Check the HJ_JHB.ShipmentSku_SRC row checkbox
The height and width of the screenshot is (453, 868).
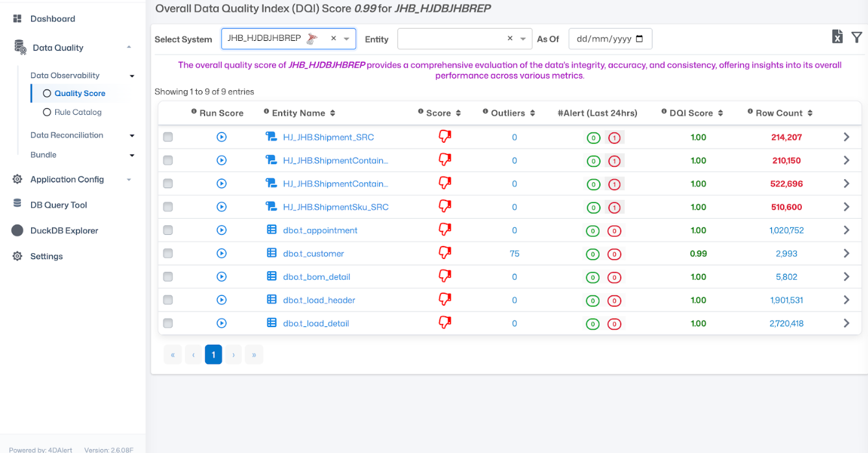click(168, 207)
